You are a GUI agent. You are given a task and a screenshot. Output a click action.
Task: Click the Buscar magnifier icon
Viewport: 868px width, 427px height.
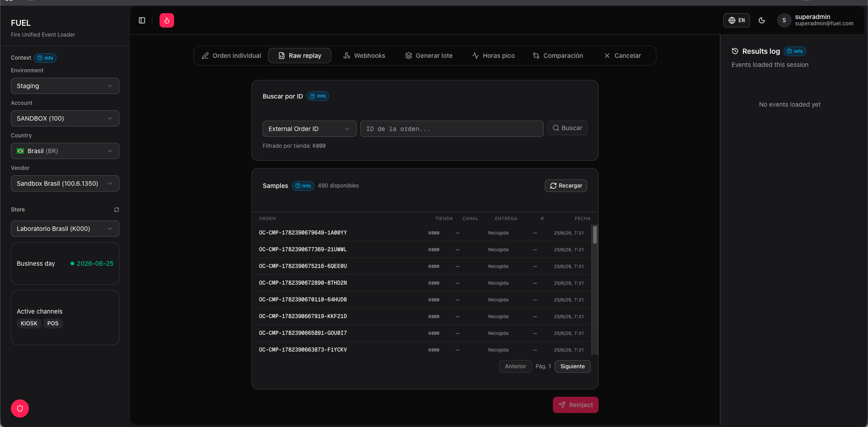(x=556, y=128)
